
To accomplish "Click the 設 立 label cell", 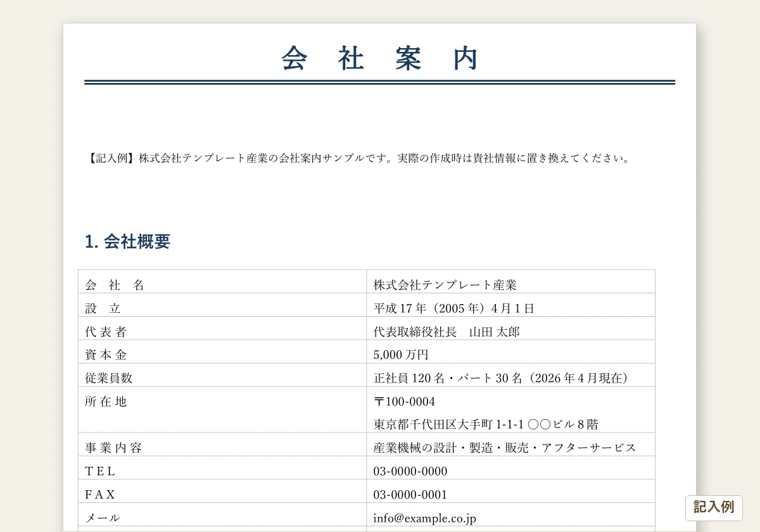I will click(222, 305).
